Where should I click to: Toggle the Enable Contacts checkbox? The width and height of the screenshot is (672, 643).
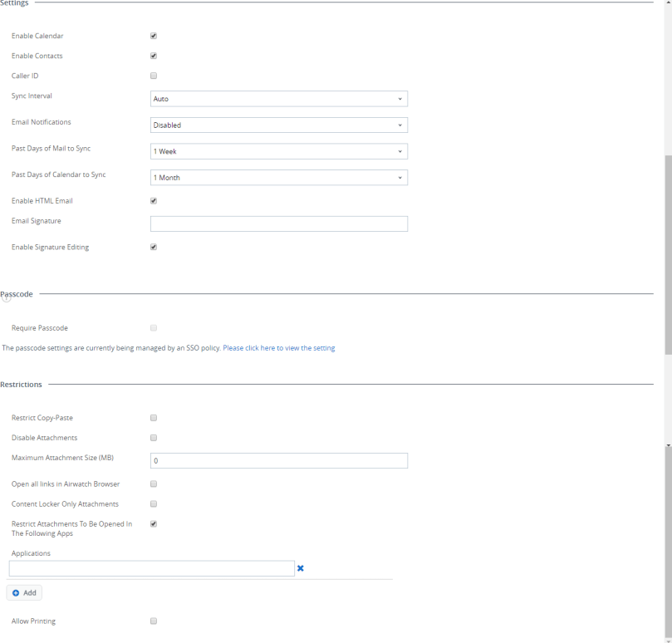click(154, 56)
